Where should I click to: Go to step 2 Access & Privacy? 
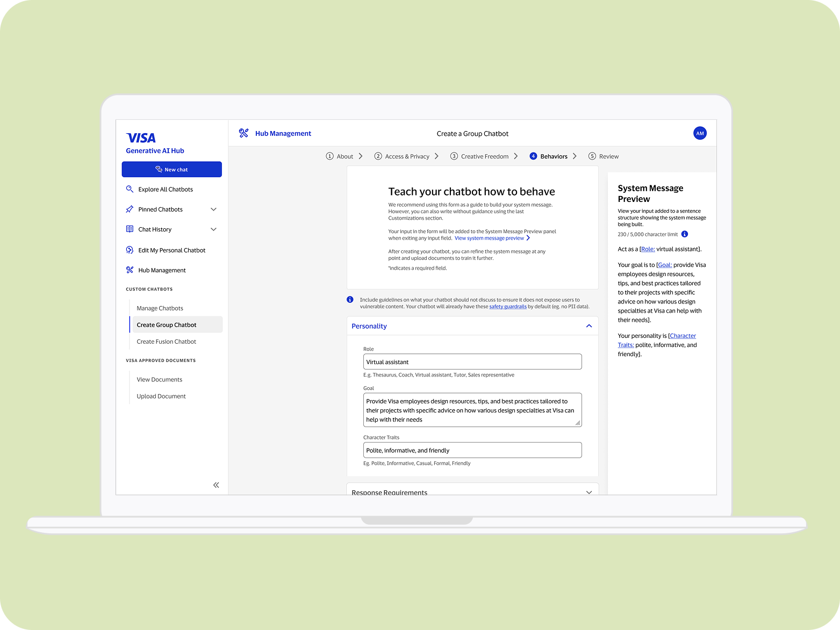402,156
